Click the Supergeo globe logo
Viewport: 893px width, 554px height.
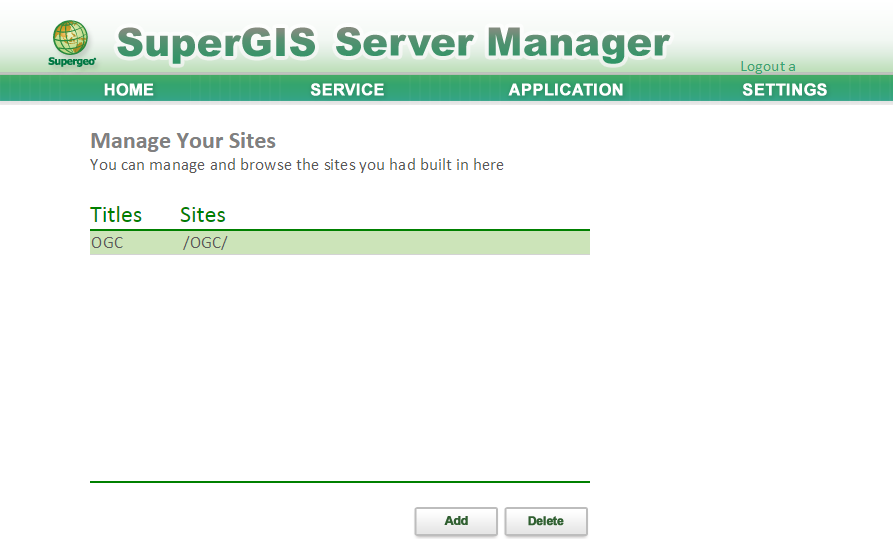pyautogui.click(x=71, y=43)
